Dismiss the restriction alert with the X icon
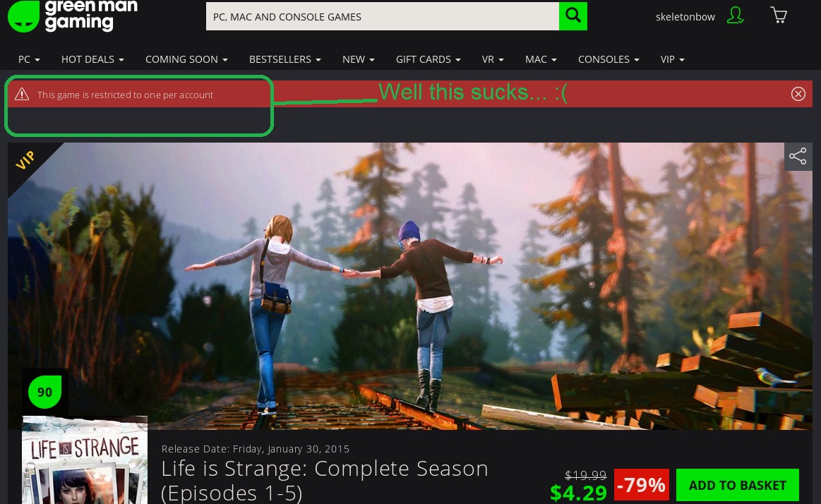Viewport: 821px width, 504px height. (x=798, y=94)
